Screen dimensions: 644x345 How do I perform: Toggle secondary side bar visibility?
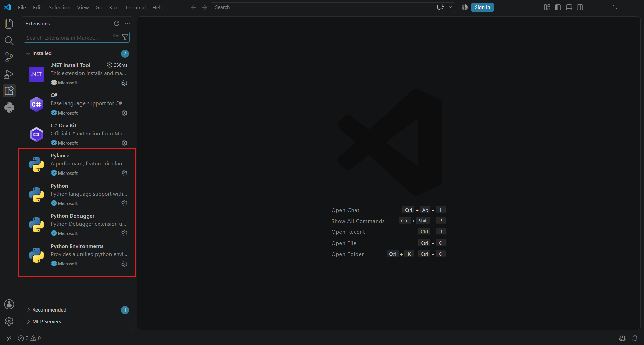point(580,7)
